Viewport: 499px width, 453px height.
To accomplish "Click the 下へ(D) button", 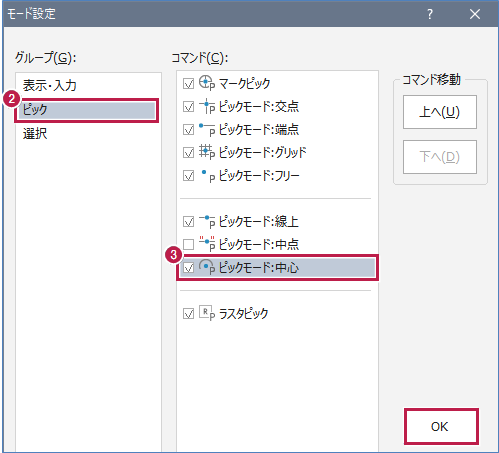I will click(x=440, y=157).
